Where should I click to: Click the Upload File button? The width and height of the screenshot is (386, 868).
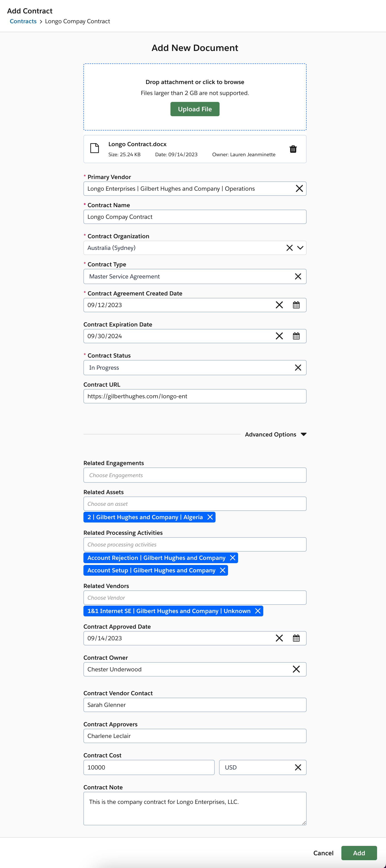(195, 109)
